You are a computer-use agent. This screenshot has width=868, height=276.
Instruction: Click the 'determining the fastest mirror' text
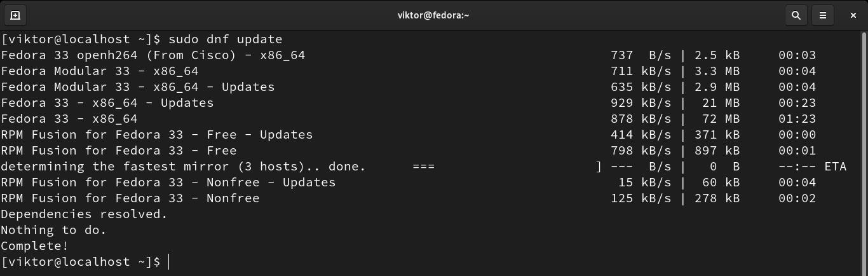183,167
